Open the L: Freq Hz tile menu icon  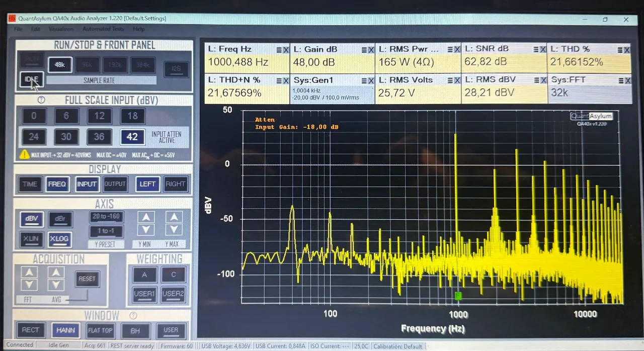279,50
